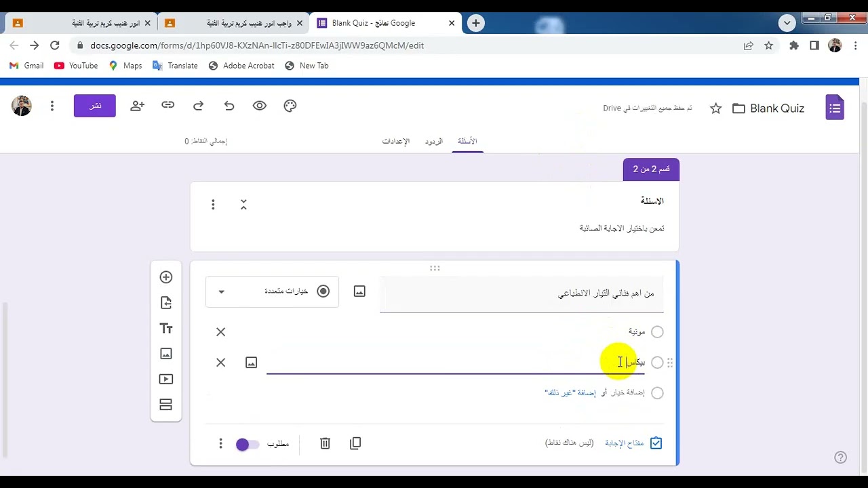Open the YouTube bookmark
This screenshot has width=868, height=488.
(76, 66)
